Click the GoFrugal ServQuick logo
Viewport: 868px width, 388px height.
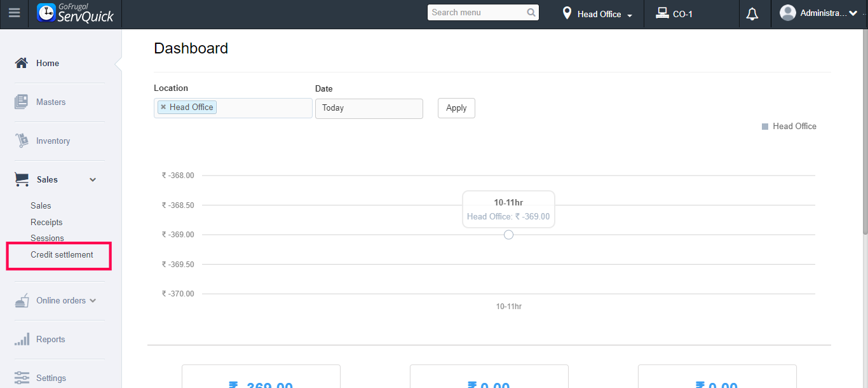[x=76, y=13]
